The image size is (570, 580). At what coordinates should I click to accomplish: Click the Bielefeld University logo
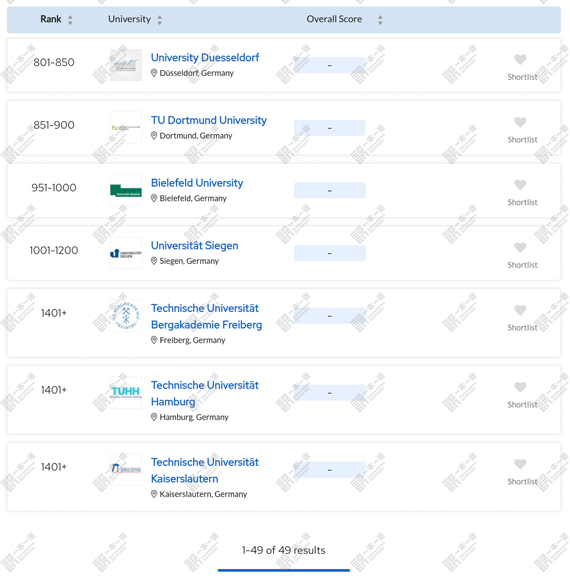[x=126, y=190]
